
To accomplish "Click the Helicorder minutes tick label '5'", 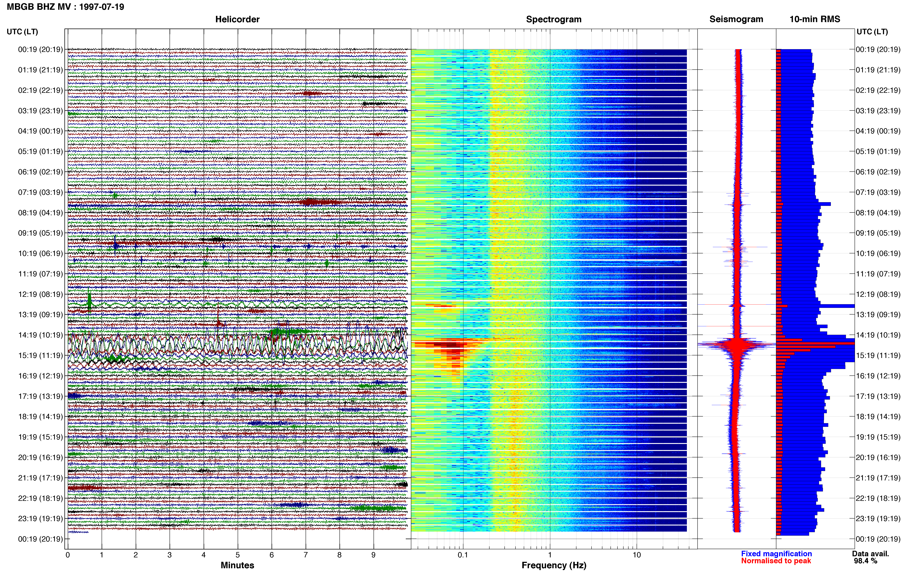I will tap(238, 555).
